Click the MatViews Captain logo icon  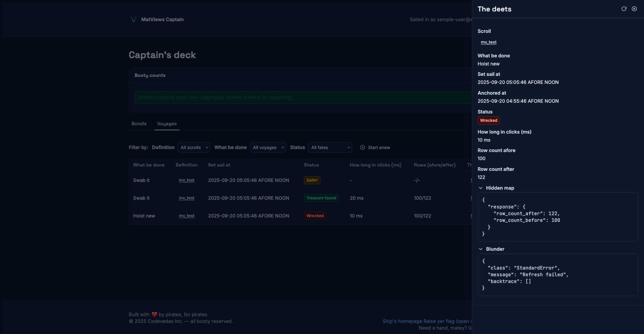tap(133, 19)
